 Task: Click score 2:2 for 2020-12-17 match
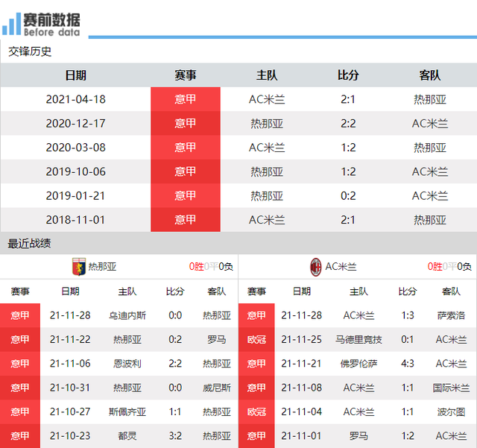(348, 124)
